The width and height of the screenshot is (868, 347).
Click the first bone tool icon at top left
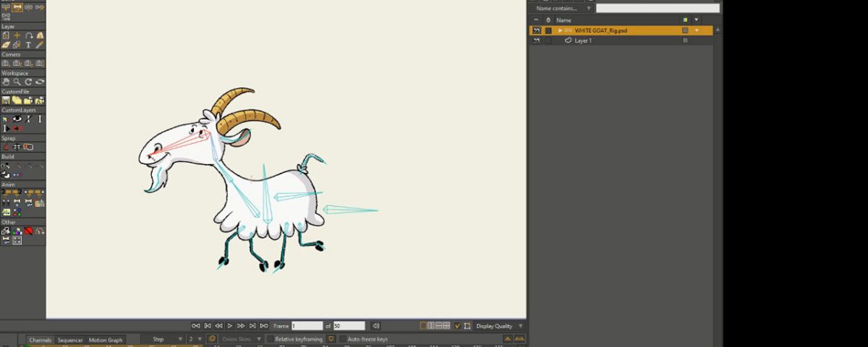tap(6, 7)
